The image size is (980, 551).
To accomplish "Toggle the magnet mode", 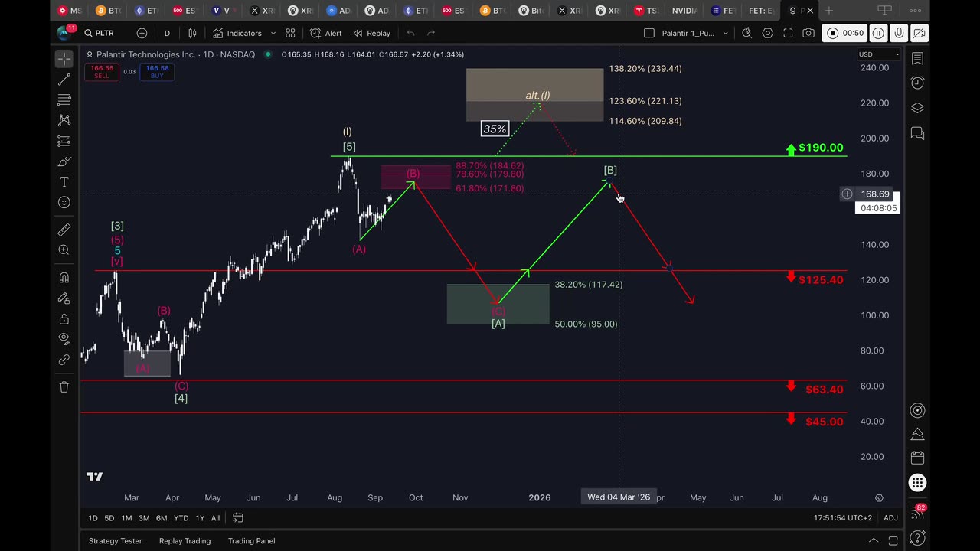I will point(64,278).
